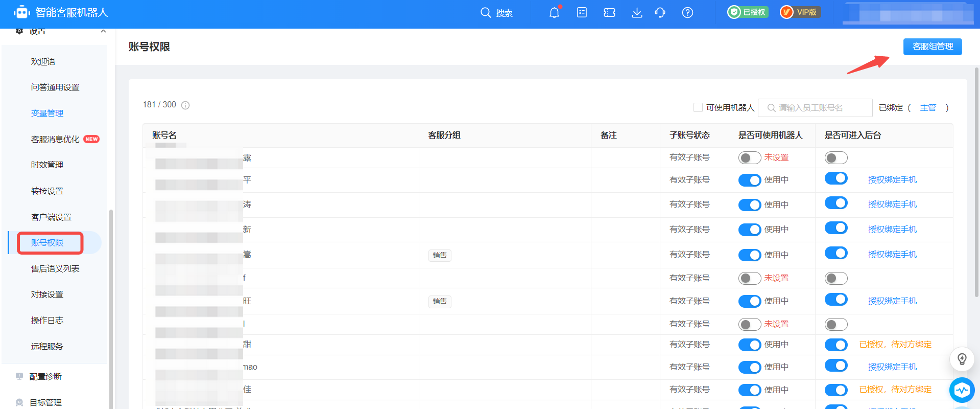The image size is (980, 409).
Task: Open 远程服务 in the sidebar
Action: (x=47, y=347)
